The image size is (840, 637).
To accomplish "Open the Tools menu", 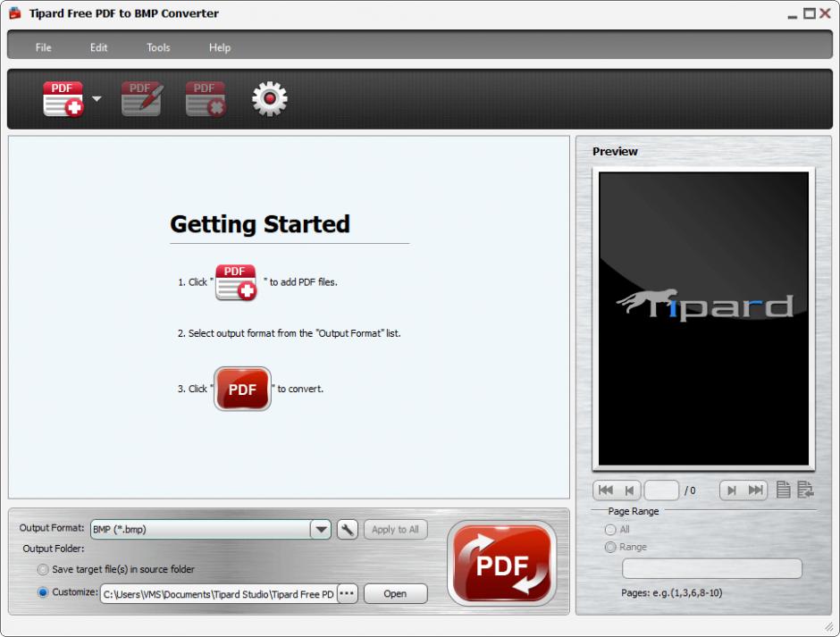I will (x=158, y=47).
